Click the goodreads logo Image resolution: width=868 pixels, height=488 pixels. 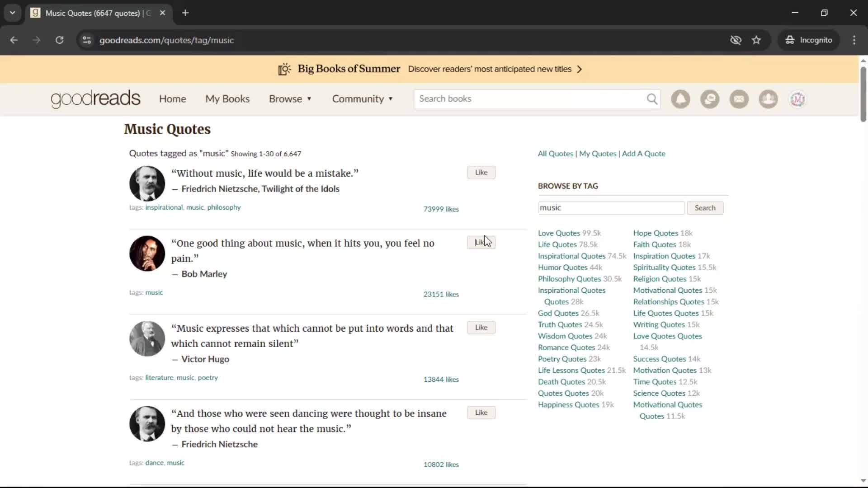click(x=95, y=99)
